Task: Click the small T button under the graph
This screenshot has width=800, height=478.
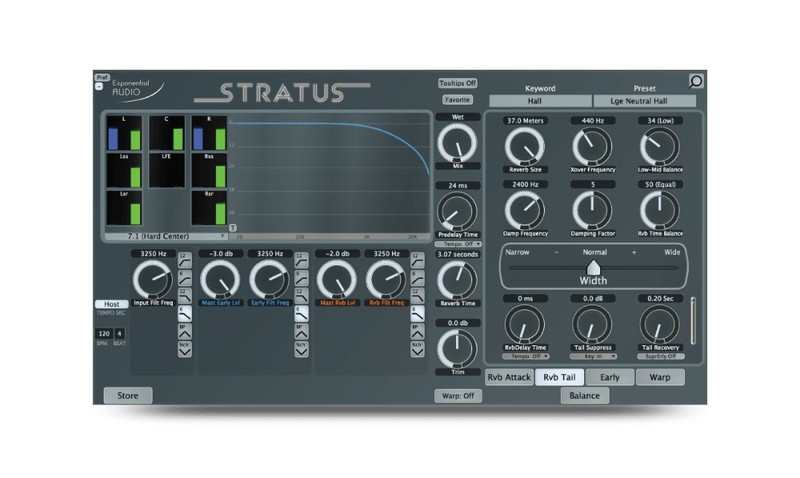Action: [233, 228]
